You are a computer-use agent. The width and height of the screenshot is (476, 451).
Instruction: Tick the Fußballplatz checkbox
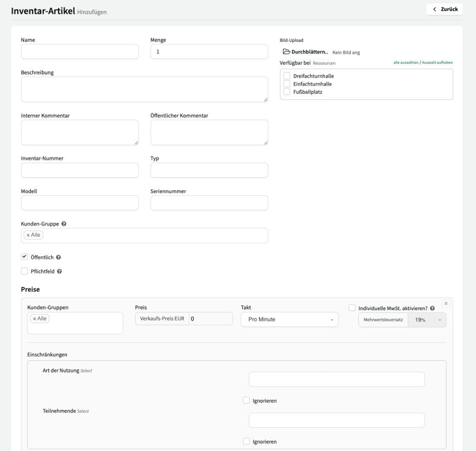point(287,92)
